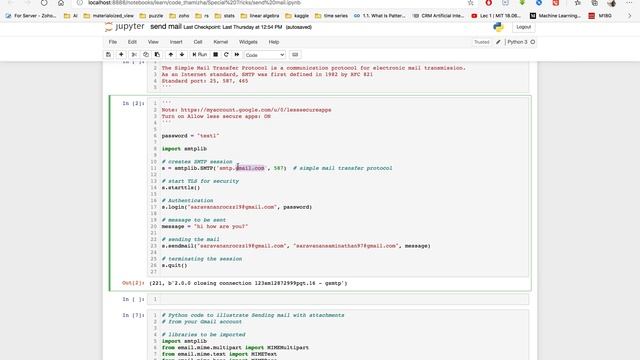Click the pencil edit-mode icon

click(x=498, y=42)
